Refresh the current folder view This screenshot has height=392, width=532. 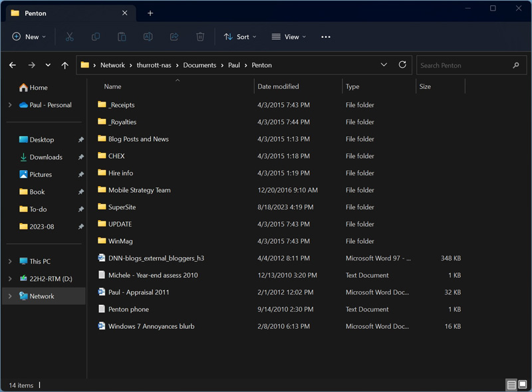point(402,65)
